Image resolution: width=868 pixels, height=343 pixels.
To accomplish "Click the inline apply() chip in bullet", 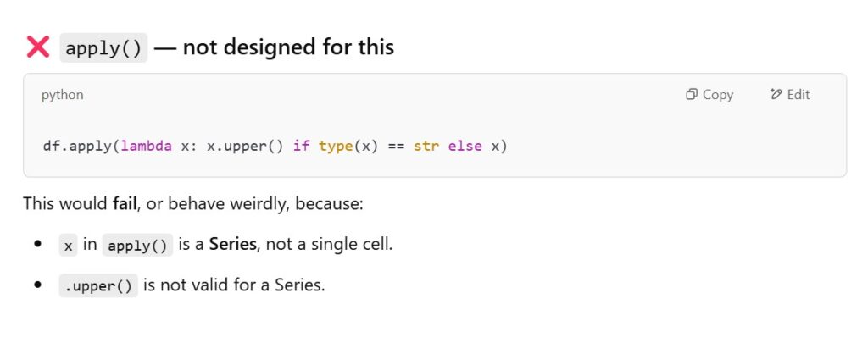I will (x=137, y=246).
